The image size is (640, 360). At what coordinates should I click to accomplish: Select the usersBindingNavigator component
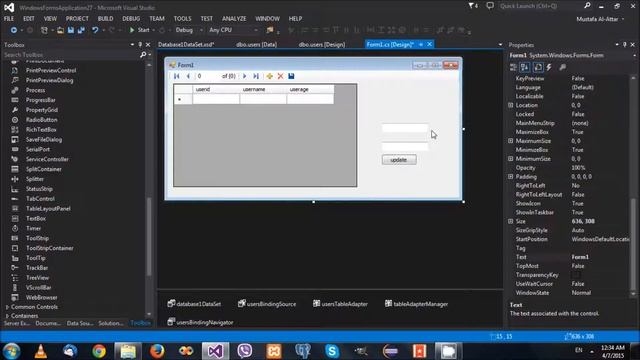click(200, 322)
